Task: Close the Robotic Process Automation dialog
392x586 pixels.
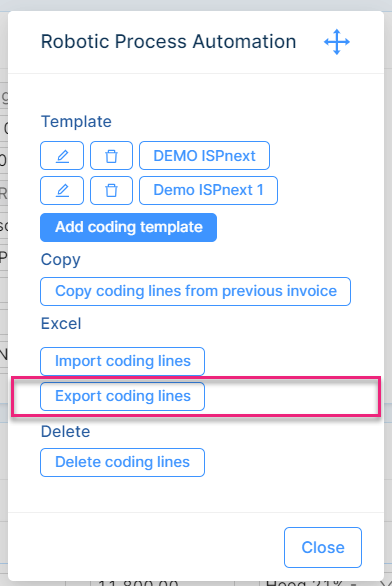Action: tap(323, 548)
